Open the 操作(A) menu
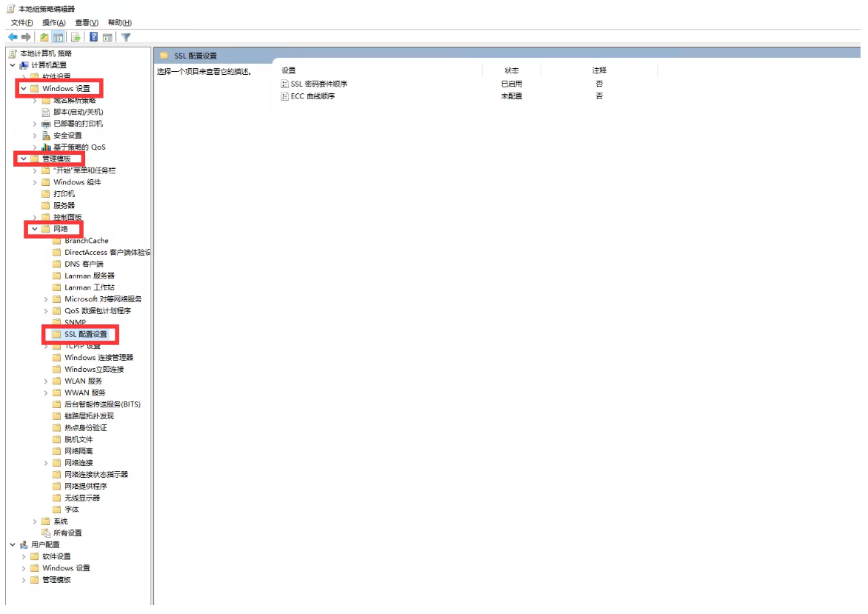Viewport: 868px width, 614px height. coord(54,23)
